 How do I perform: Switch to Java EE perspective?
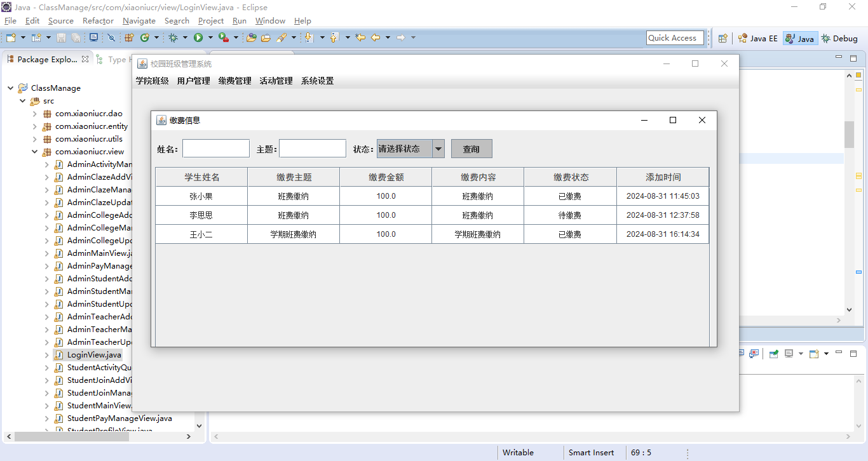click(757, 38)
